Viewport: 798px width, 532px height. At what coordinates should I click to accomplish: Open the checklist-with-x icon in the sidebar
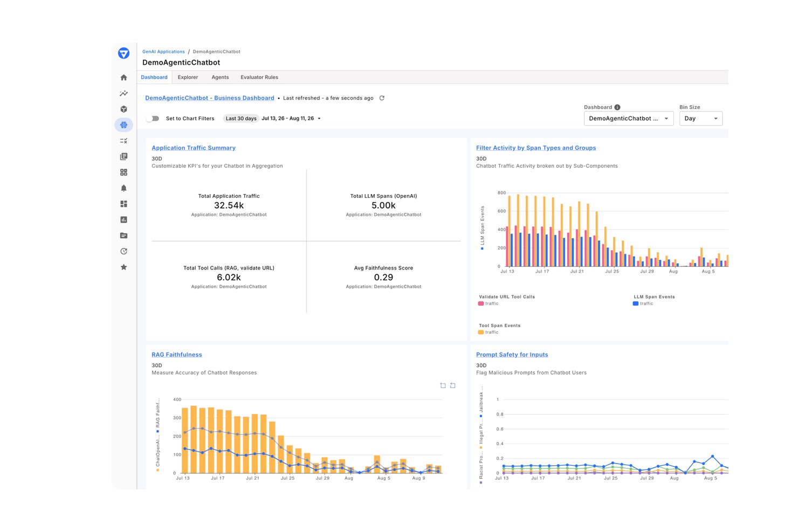coord(123,141)
